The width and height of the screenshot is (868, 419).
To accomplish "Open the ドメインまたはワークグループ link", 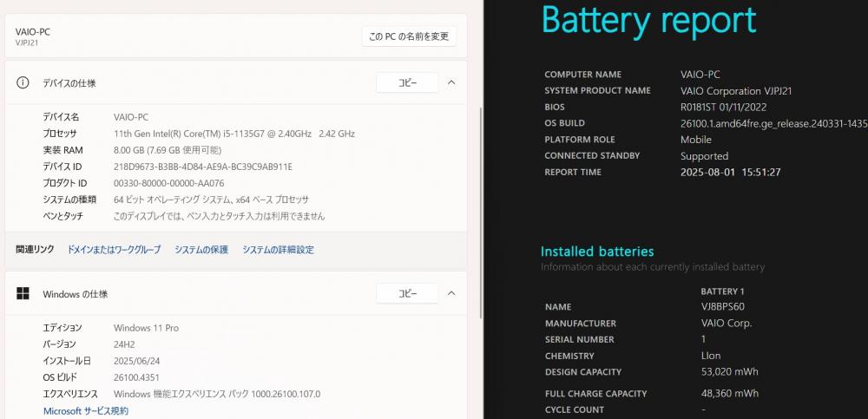I will click(114, 250).
